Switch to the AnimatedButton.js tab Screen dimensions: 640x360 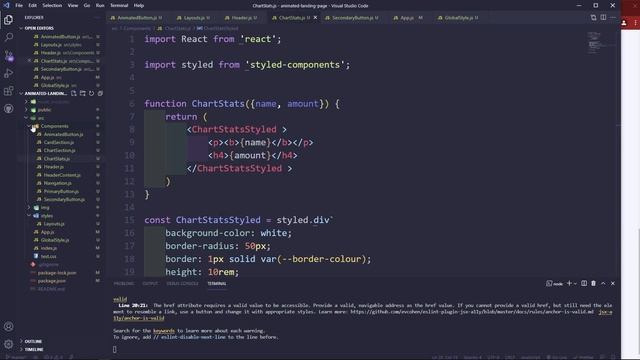136,18
